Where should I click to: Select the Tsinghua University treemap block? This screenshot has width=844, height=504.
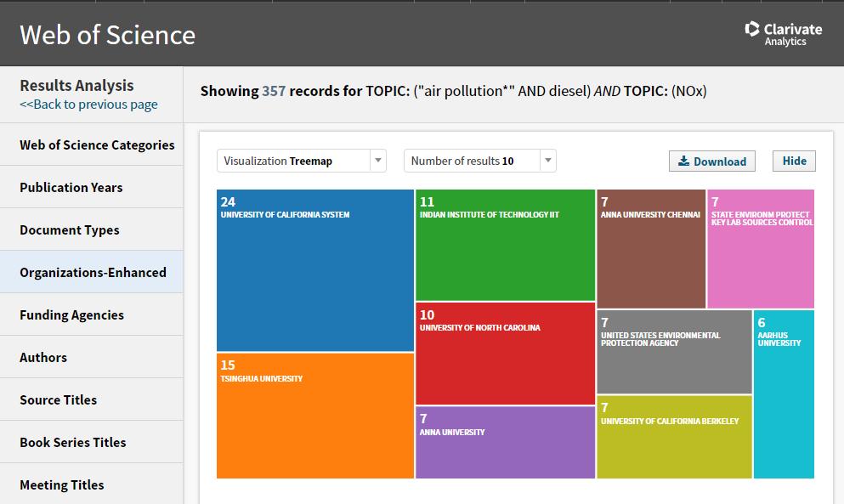[x=314, y=416]
